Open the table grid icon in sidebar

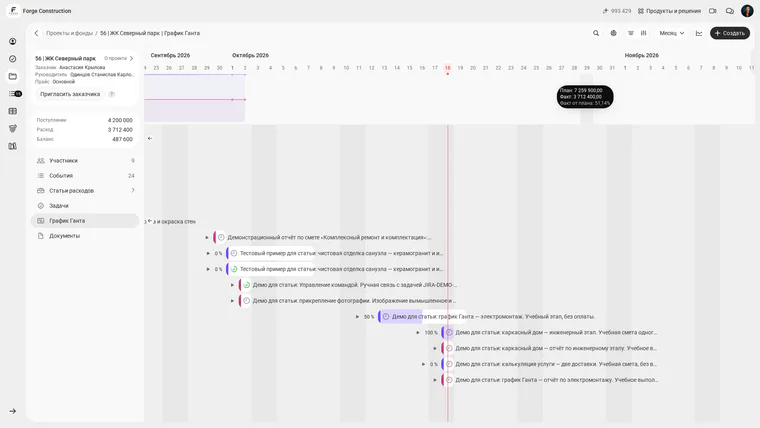(13, 111)
